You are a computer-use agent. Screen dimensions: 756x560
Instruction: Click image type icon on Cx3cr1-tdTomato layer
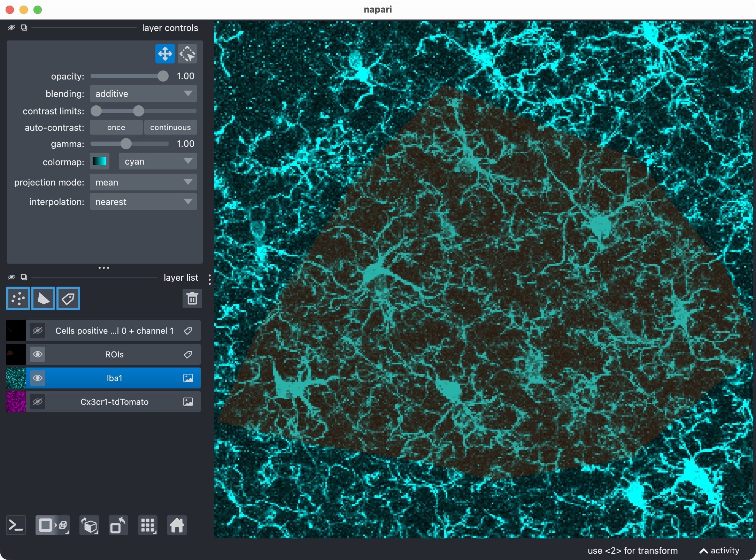(188, 402)
